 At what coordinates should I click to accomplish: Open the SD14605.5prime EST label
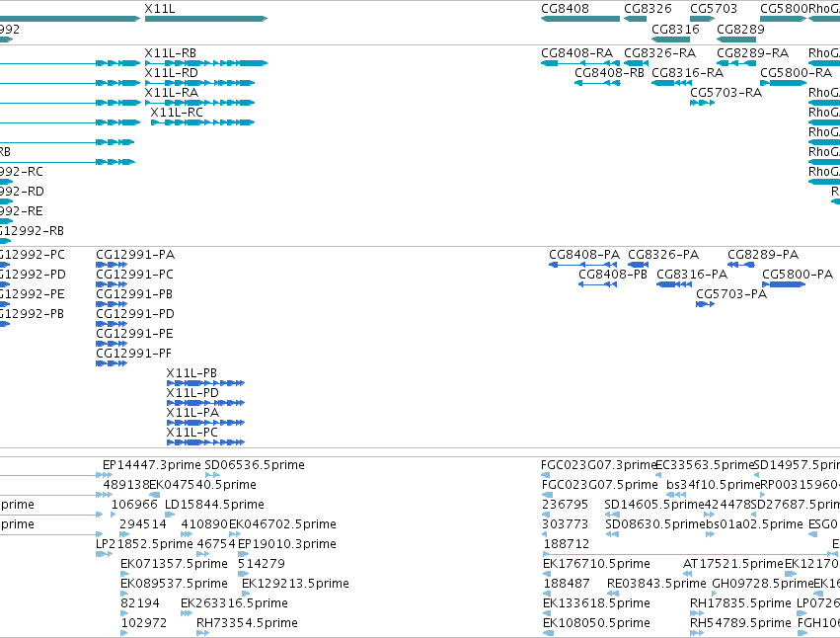(x=654, y=505)
